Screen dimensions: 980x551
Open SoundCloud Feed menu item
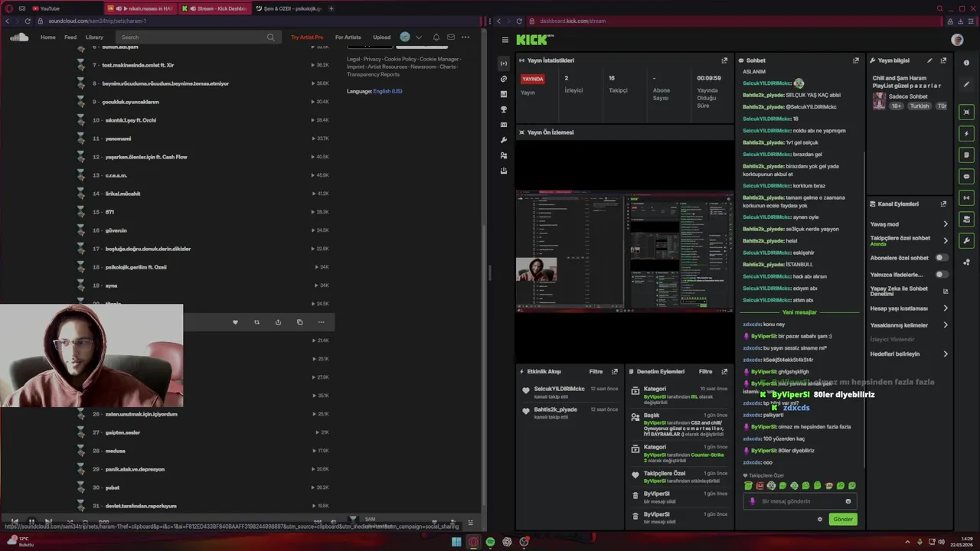click(70, 37)
